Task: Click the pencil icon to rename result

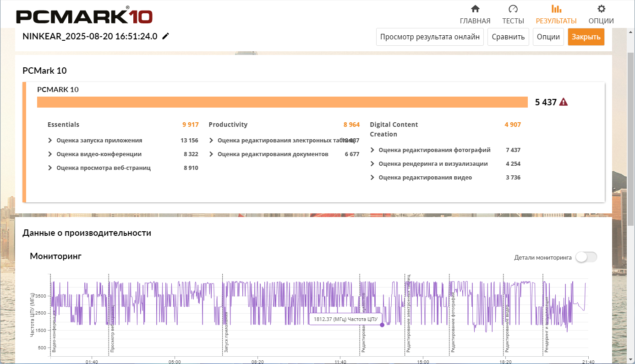Action: pyautogui.click(x=166, y=36)
